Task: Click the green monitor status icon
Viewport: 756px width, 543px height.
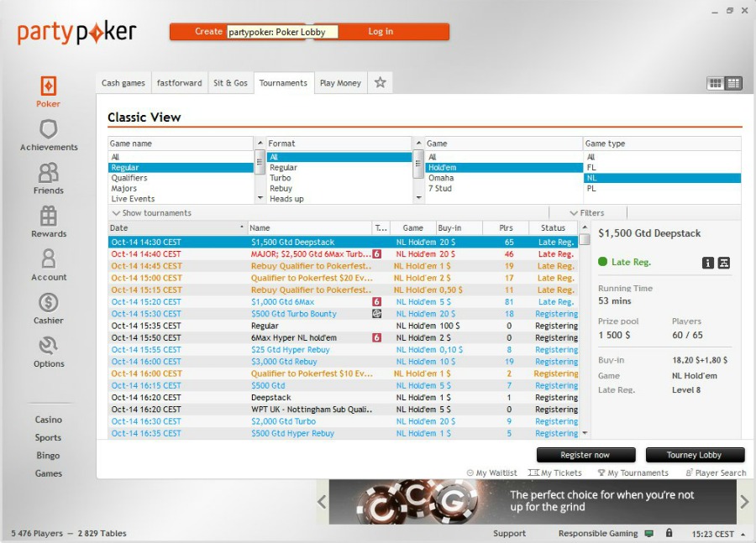Action: point(649,534)
